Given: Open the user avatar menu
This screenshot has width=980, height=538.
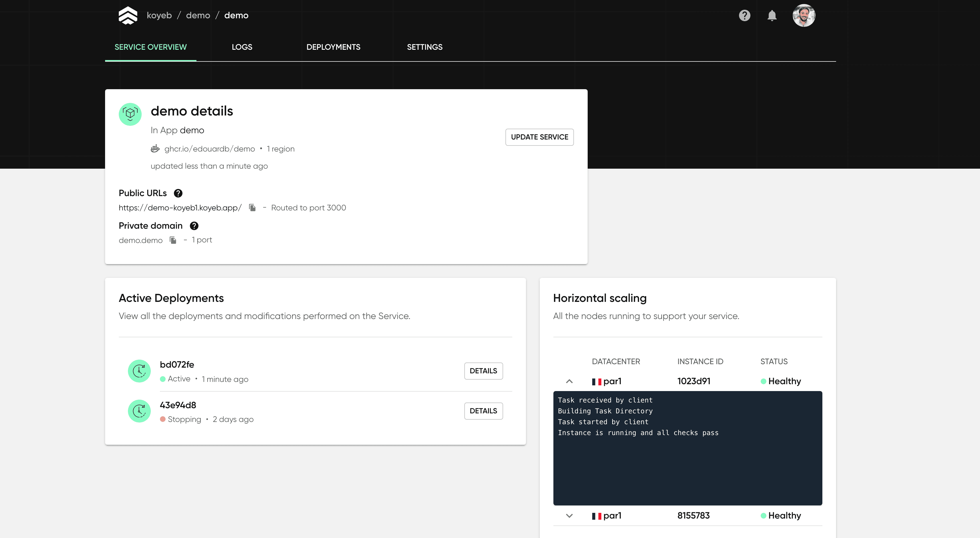Looking at the screenshot, I should tap(804, 16).
